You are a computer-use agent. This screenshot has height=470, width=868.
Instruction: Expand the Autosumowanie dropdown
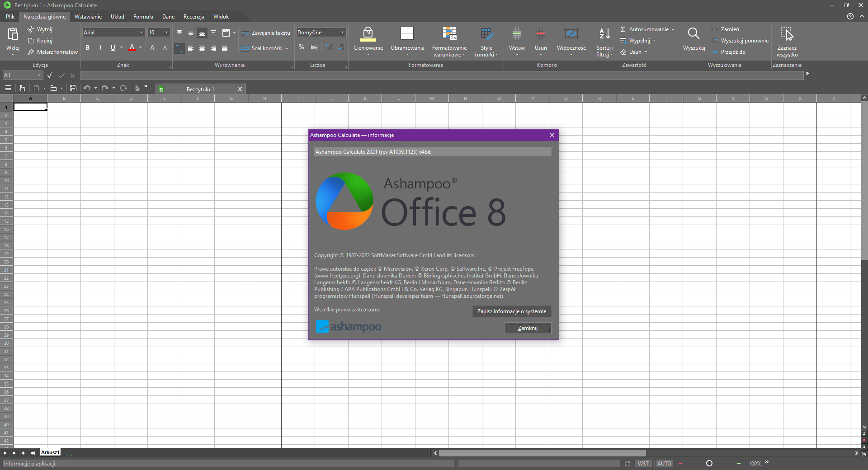point(673,29)
